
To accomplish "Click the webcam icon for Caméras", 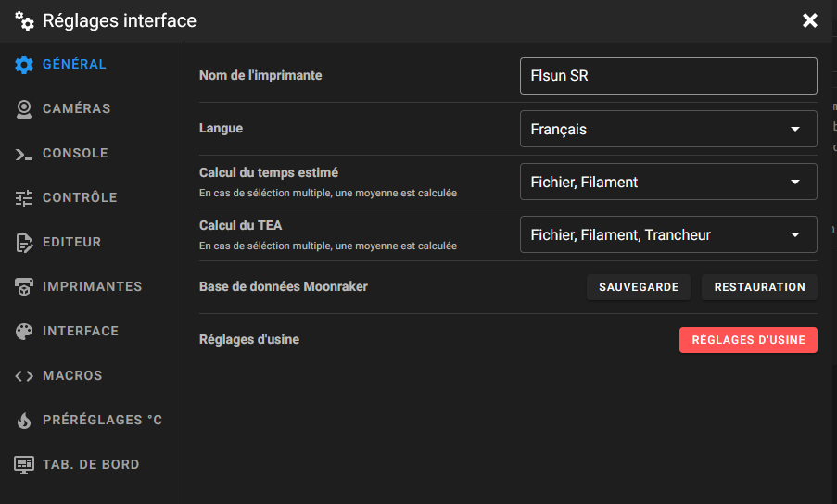I will 24,109.
